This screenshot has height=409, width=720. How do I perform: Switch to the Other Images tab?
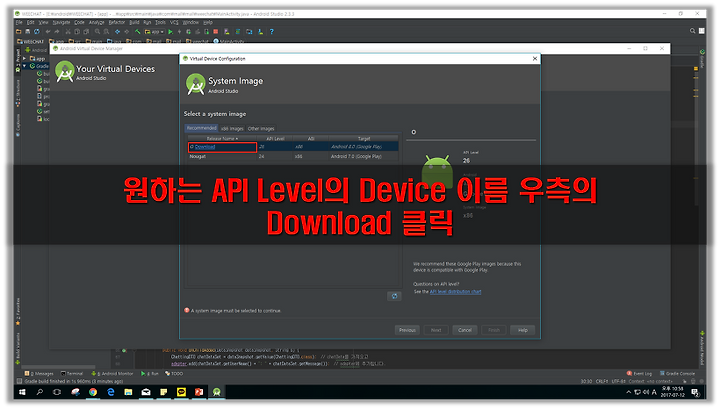click(x=261, y=129)
